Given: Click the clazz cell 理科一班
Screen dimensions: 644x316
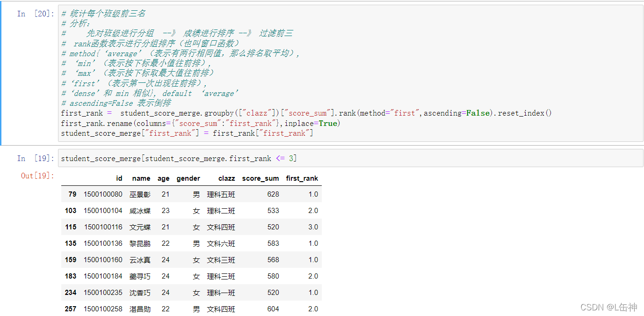Looking at the screenshot, I should (x=221, y=293).
